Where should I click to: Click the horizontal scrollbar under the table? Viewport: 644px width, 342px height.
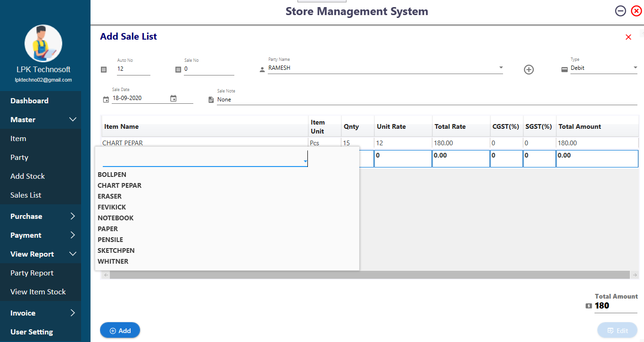[x=369, y=275]
